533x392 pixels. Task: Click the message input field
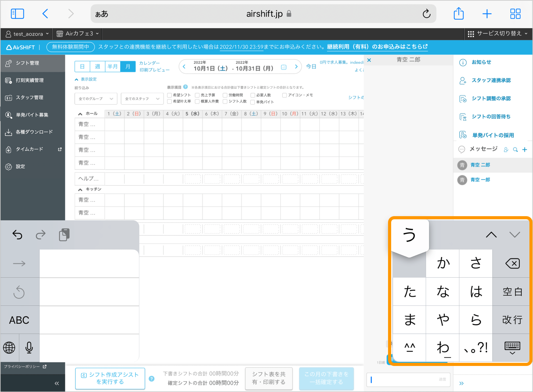tap(408, 380)
